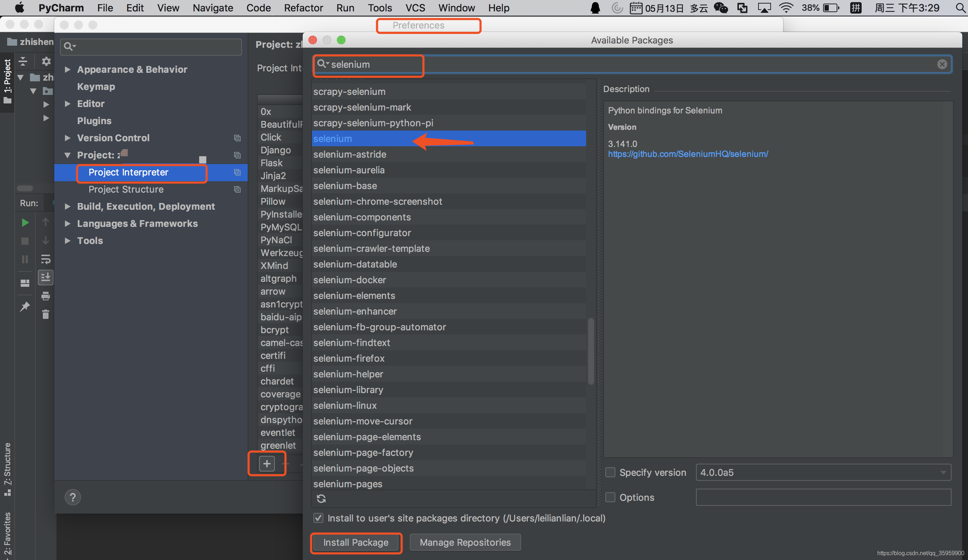Image resolution: width=968 pixels, height=560 pixels.
Task: Expand Appearance & Behavior settings
Action: (67, 70)
